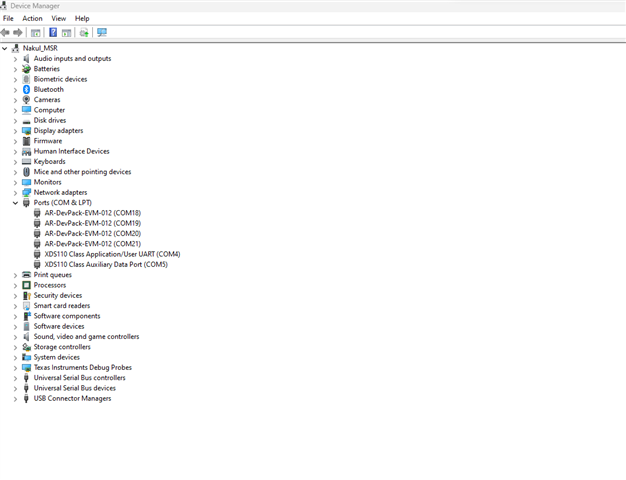This screenshot has height=480, width=626.
Task: Select the Processors label
Action: [50, 285]
